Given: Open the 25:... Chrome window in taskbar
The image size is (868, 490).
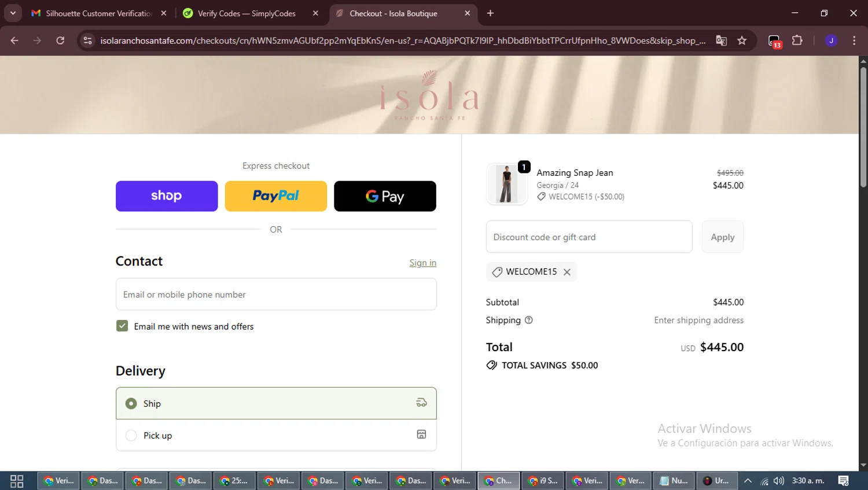Looking at the screenshot, I should tap(234, 481).
